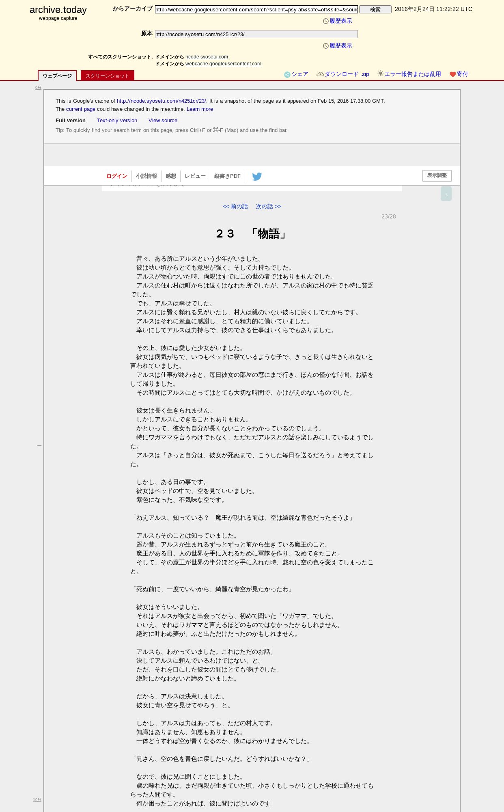Screen dimensions: 504x812
Task: Click the capture timestamp 2016年2月24日 11:22:22 UTC
Action: (x=433, y=9)
